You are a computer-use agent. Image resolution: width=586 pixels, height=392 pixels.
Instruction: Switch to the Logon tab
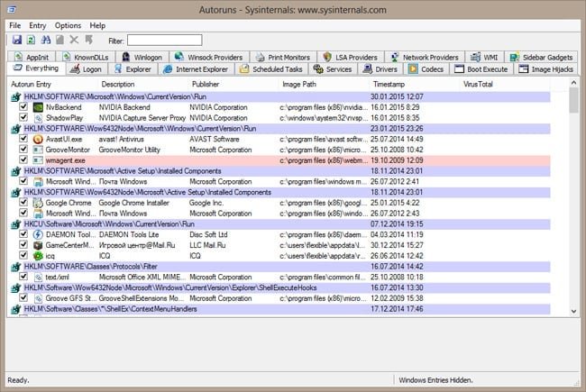87,69
